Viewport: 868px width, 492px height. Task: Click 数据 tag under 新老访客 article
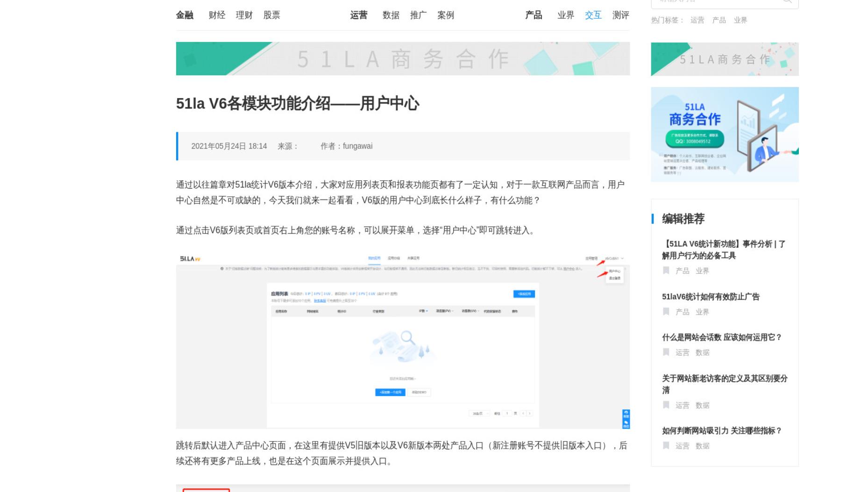tap(702, 405)
